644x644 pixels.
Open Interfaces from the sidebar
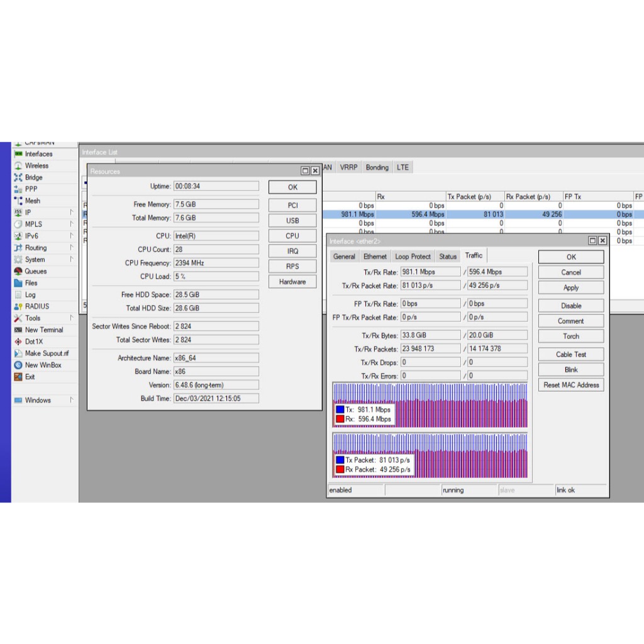click(38, 154)
